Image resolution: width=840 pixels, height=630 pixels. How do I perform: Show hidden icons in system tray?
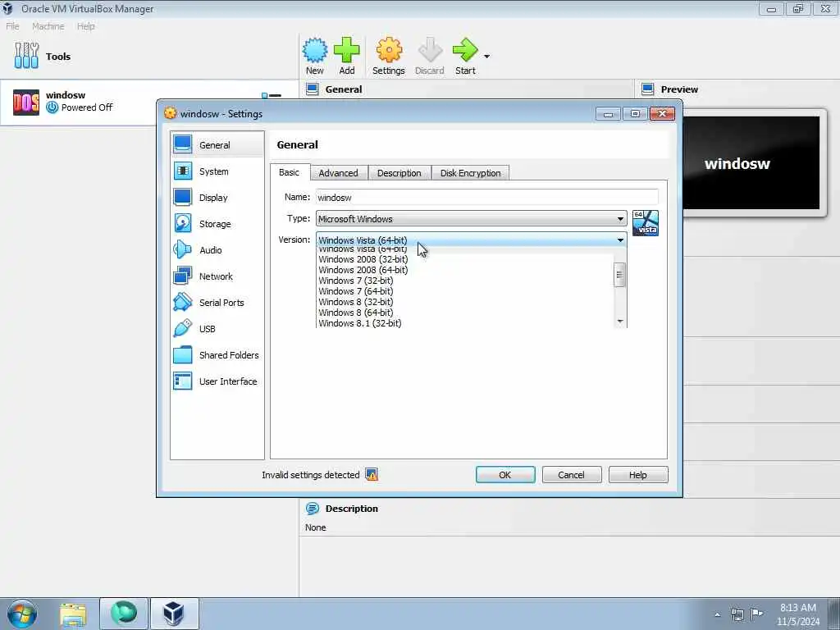(717, 614)
